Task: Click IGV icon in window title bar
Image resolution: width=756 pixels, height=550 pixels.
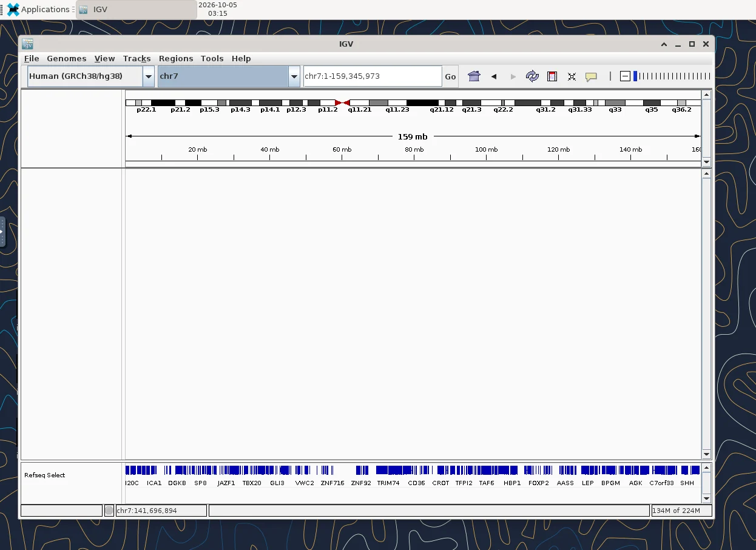Action: [x=27, y=44]
